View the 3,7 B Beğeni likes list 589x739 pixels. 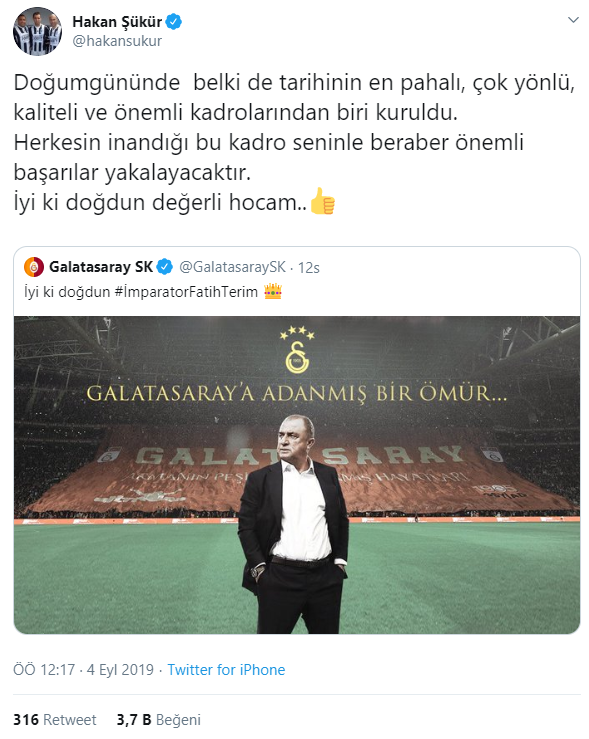pos(159,720)
